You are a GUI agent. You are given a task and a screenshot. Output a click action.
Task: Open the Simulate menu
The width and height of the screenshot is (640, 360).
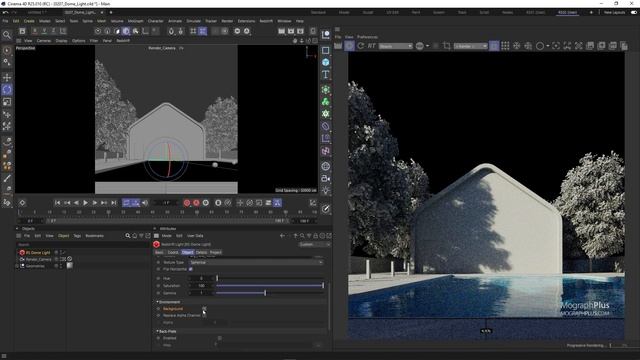193,21
